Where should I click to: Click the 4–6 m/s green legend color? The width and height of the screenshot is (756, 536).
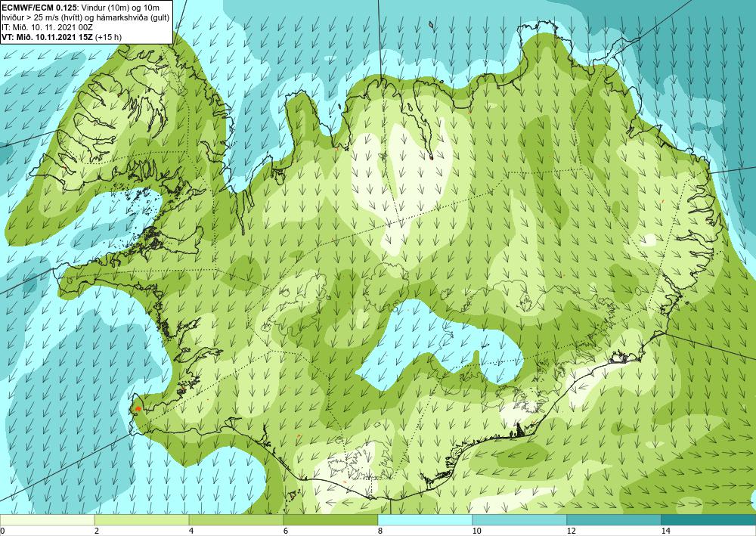pos(236,519)
